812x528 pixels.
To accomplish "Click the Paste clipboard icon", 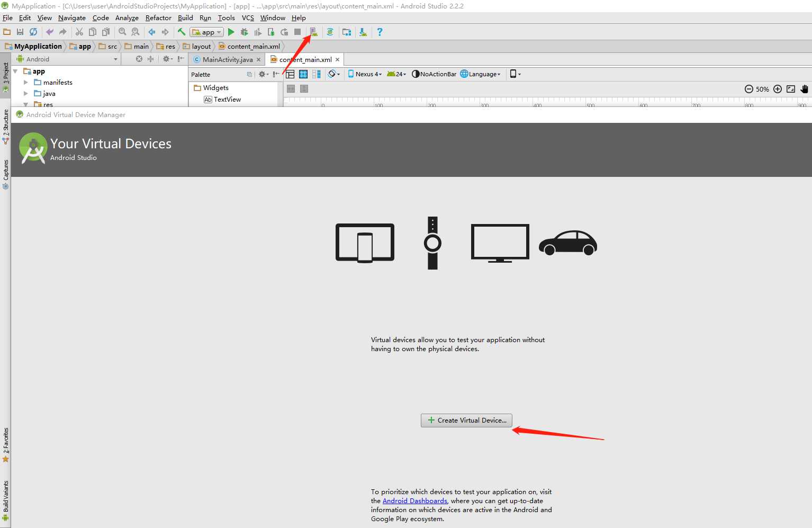I will click(x=106, y=32).
